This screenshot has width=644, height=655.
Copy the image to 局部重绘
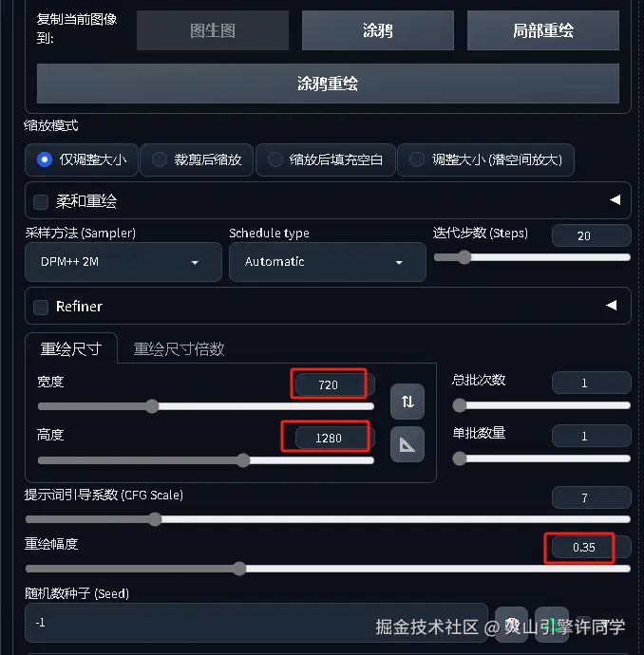click(x=543, y=30)
